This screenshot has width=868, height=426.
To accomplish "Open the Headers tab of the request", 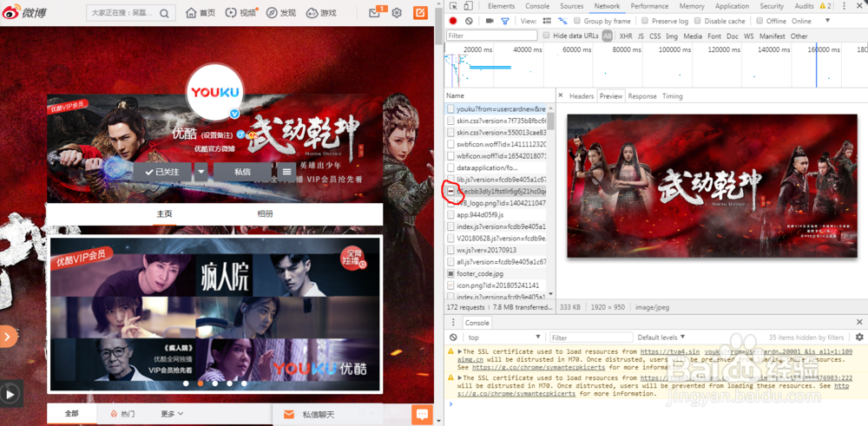I will pyautogui.click(x=582, y=95).
